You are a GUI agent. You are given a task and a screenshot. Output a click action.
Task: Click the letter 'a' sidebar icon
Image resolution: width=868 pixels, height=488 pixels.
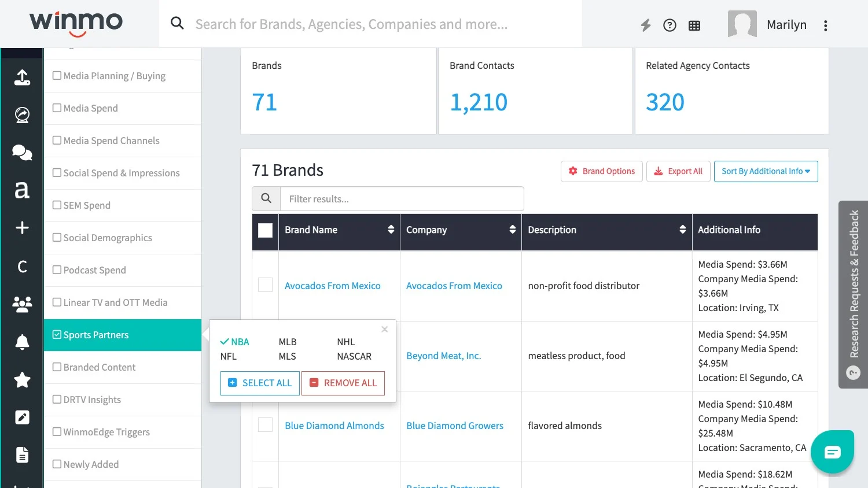click(x=22, y=190)
